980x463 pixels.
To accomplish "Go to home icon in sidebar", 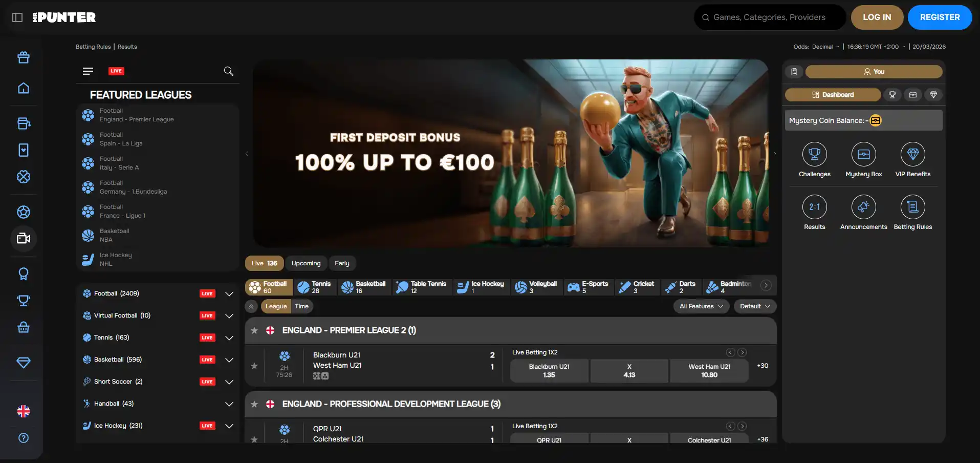I will [24, 88].
